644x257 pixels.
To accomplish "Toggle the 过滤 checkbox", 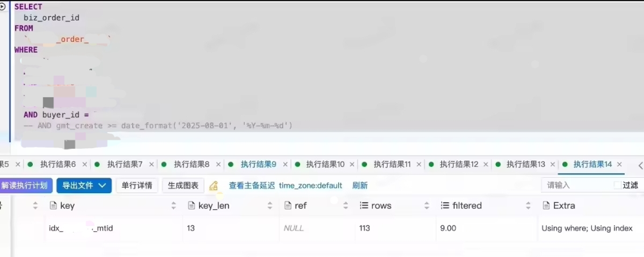I will click(x=618, y=185).
